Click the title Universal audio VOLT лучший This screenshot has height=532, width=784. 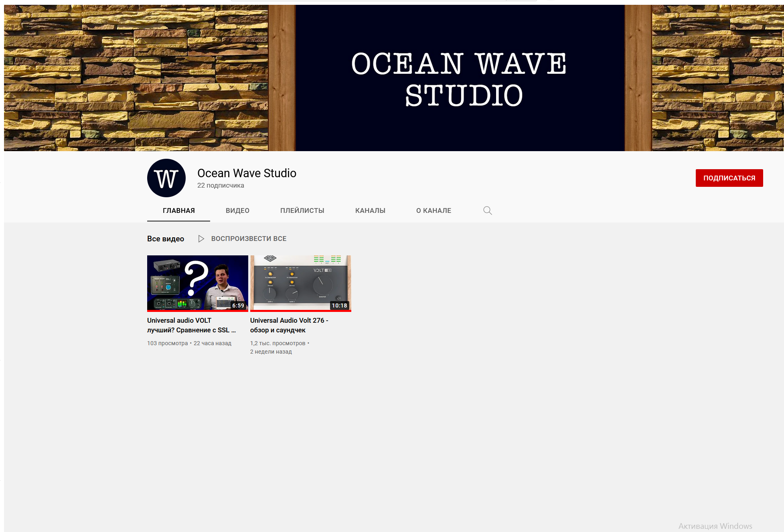coord(191,325)
